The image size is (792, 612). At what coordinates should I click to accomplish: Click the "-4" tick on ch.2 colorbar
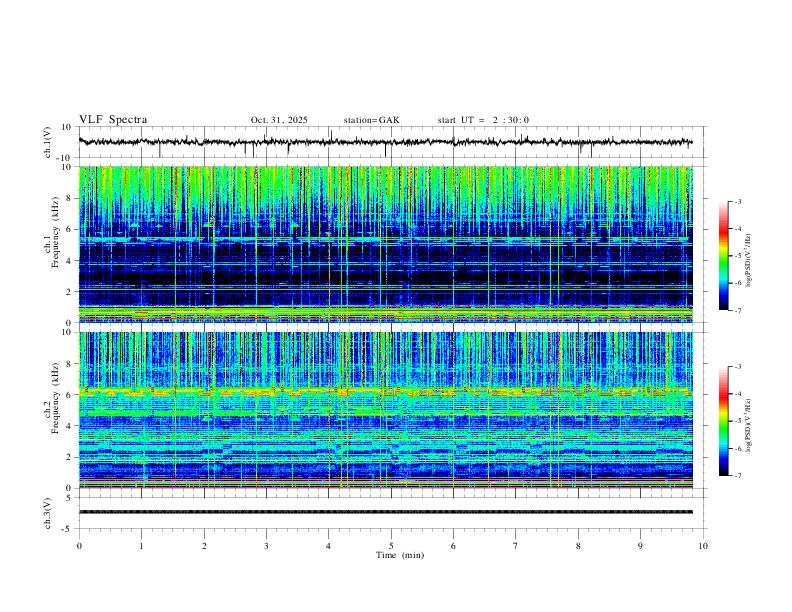[x=737, y=393]
